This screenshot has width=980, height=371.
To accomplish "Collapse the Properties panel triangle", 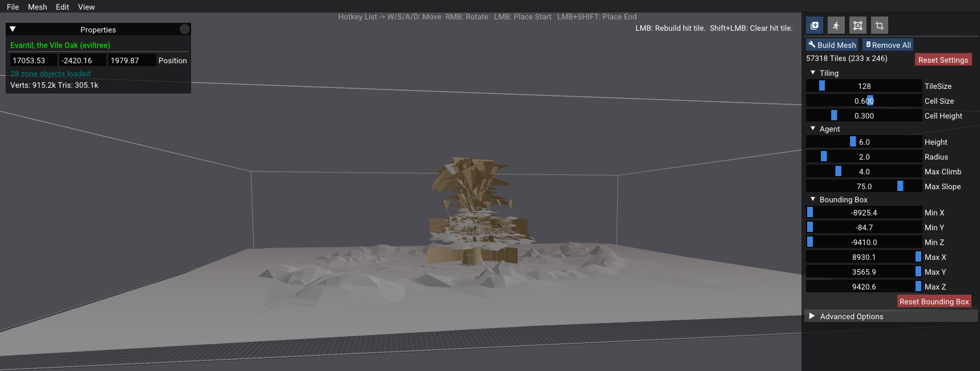I will 13,29.
